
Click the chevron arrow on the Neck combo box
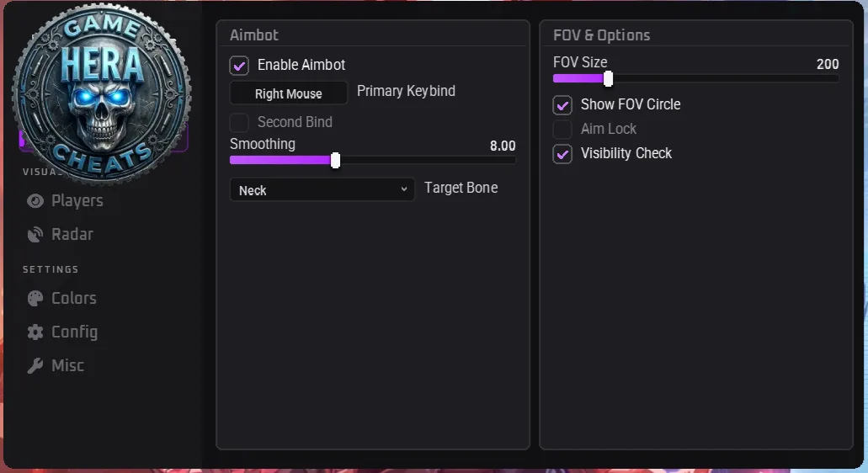(404, 189)
